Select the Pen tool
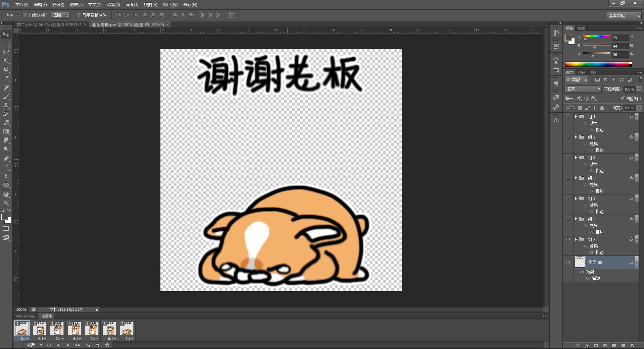 [x=6, y=158]
